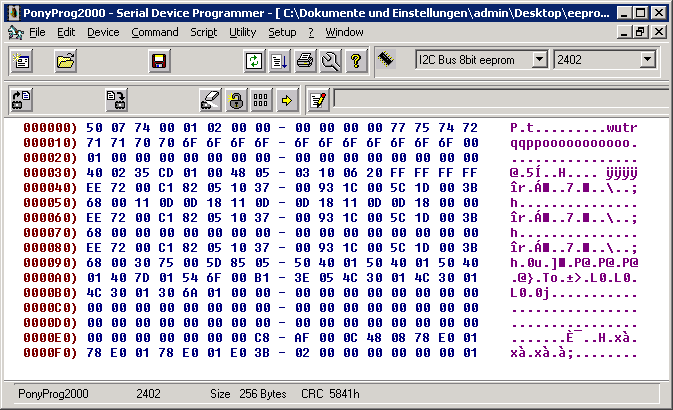Click the chip icon beside device family
The height and width of the screenshot is (410, 673).
coord(386,59)
